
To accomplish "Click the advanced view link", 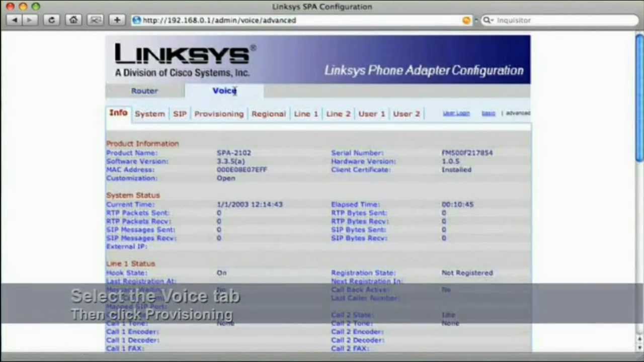I will coord(518,113).
